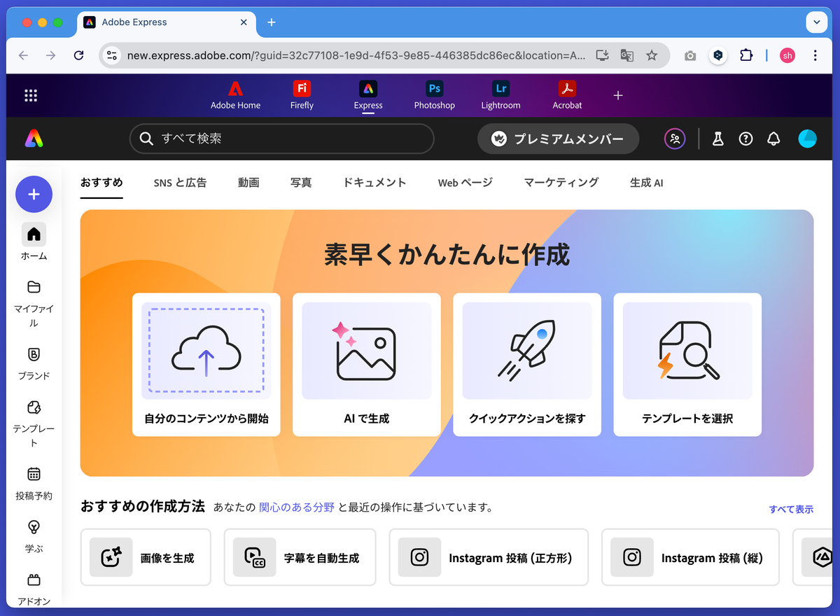This screenshot has width=840, height=616.
Task: Select the おすすめ tab
Action: point(101,183)
